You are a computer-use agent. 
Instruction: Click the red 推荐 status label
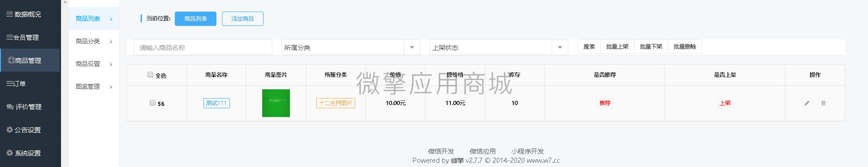coord(605,103)
